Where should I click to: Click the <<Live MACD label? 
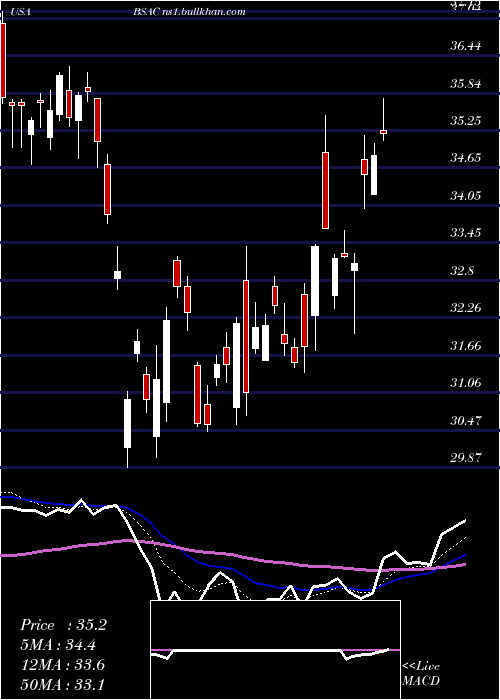pyautogui.click(x=421, y=674)
